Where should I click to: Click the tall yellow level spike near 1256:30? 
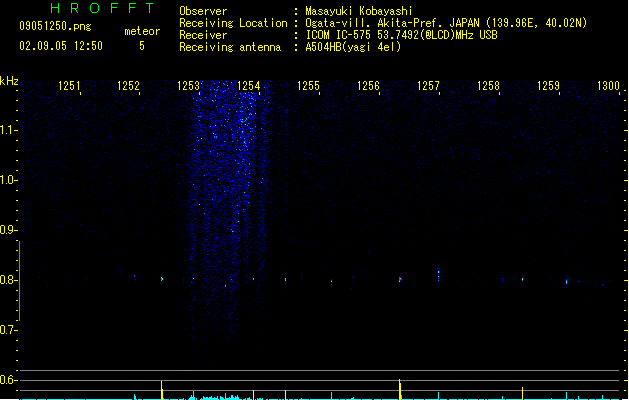tap(400, 389)
